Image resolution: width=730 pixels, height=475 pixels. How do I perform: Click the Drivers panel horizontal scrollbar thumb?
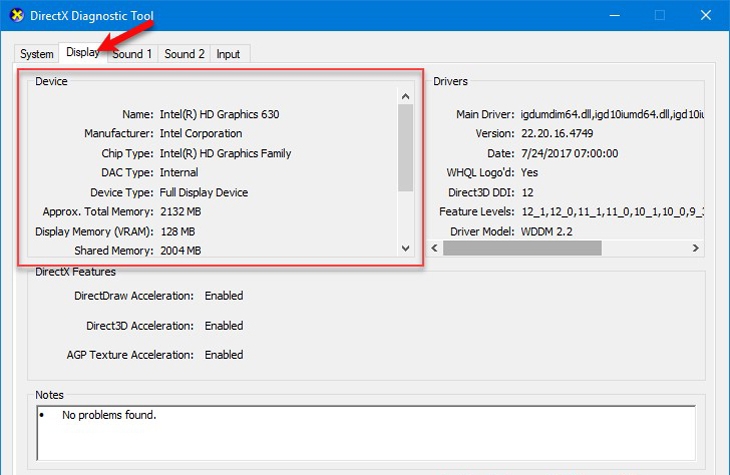[x=522, y=248]
